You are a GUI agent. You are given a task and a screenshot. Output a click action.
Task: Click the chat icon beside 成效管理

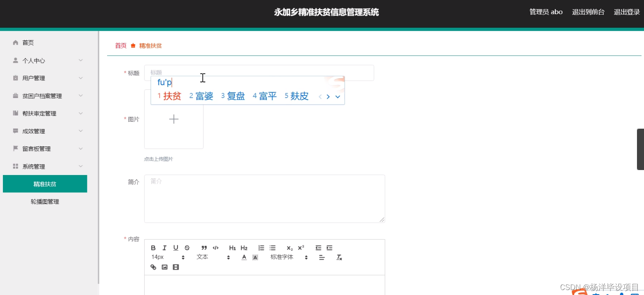click(16, 131)
